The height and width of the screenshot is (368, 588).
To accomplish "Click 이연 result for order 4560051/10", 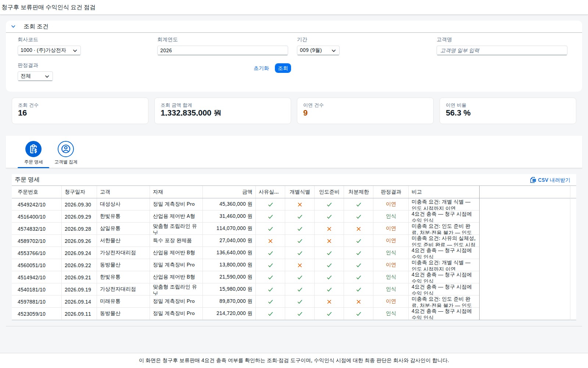I will coord(391,265).
